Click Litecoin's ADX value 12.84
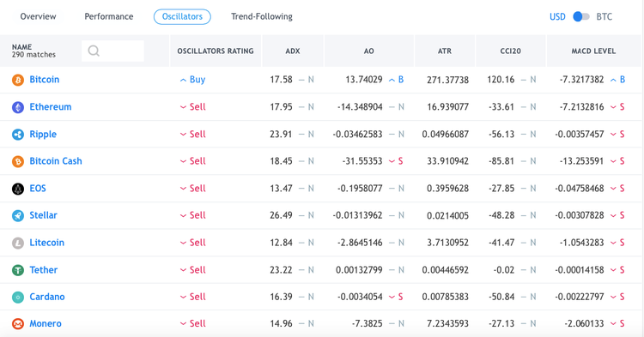The height and width of the screenshot is (337, 644). coord(281,243)
